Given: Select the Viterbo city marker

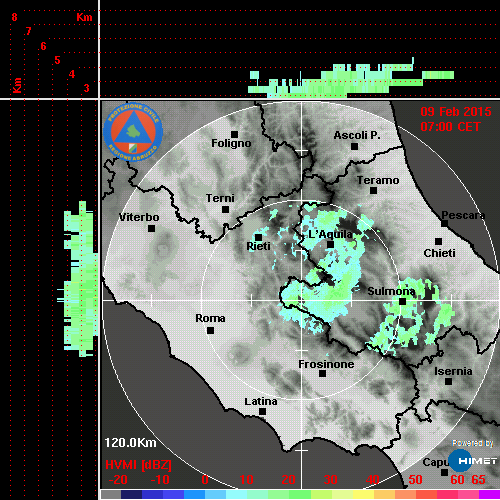Looking at the screenshot, I should [151, 228].
